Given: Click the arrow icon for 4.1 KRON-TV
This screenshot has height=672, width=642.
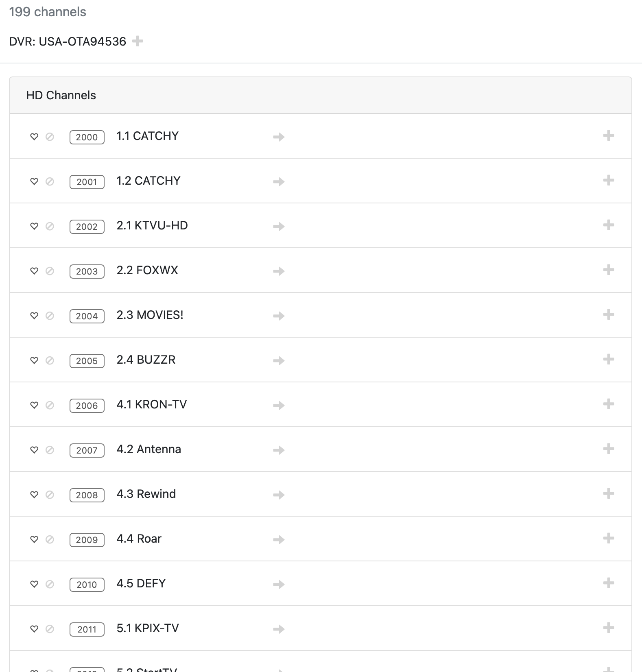Looking at the screenshot, I should (x=279, y=405).
